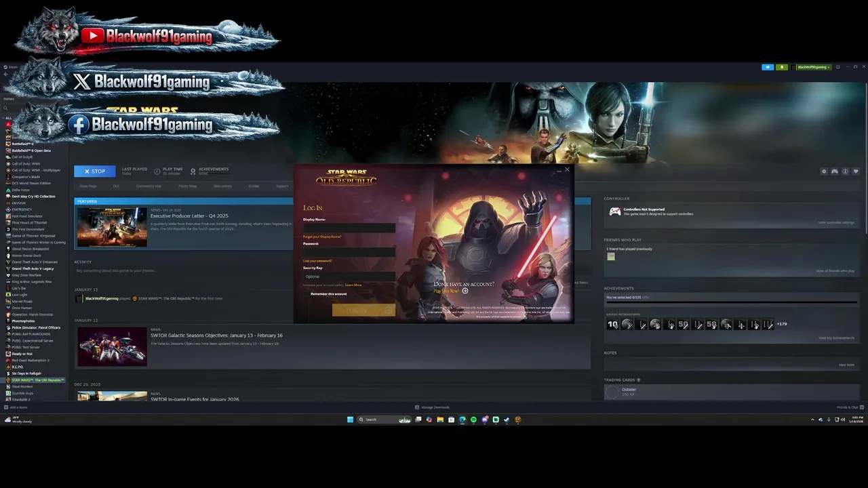Open Executive Producer Letter Q4 2025 thumbnail

112,226
